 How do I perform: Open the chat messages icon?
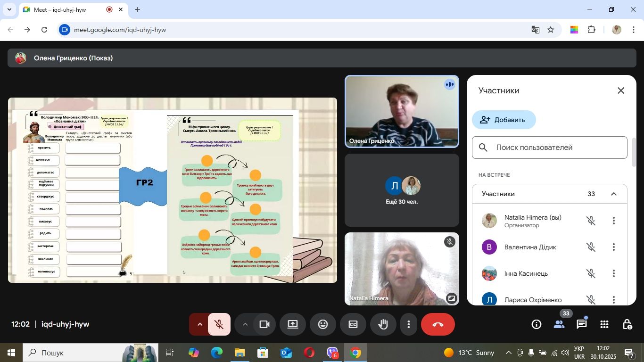582,324
